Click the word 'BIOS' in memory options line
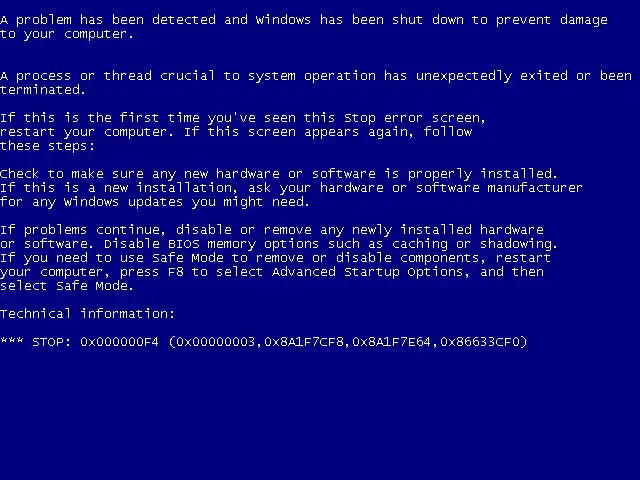 pos(184,244)
